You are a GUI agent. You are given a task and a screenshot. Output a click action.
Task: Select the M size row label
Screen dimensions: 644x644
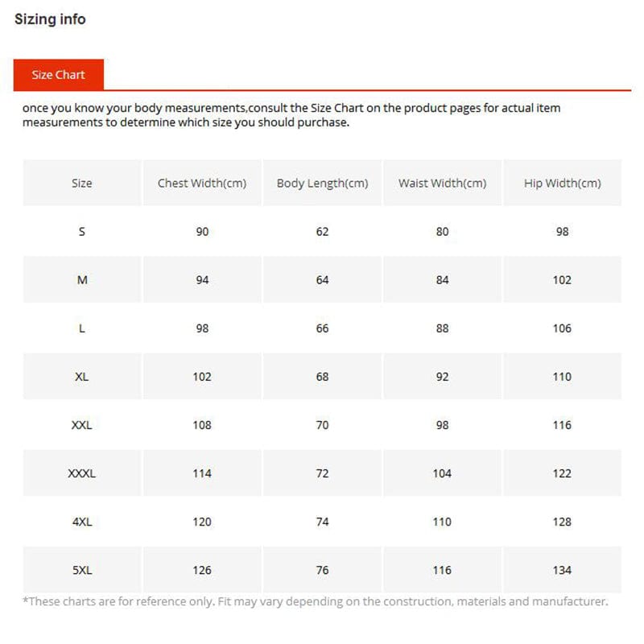click(82, 279)
